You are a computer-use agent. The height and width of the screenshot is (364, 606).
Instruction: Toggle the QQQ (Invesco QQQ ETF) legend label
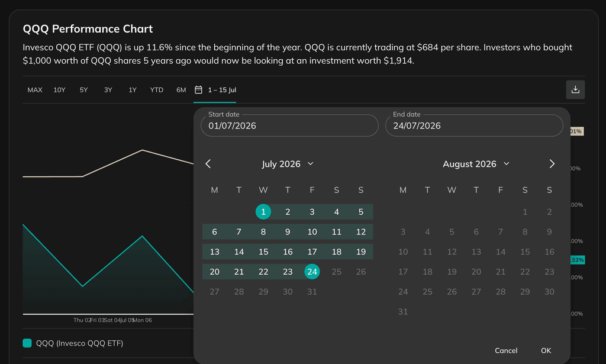coord(80,343)
